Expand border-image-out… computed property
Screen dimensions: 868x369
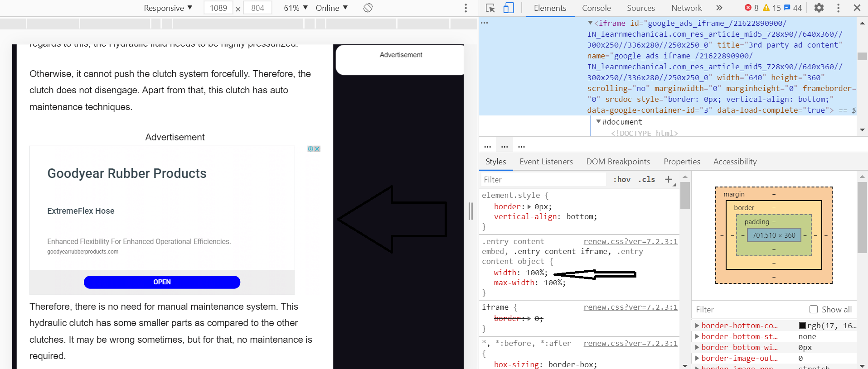(x=697, y=358)
